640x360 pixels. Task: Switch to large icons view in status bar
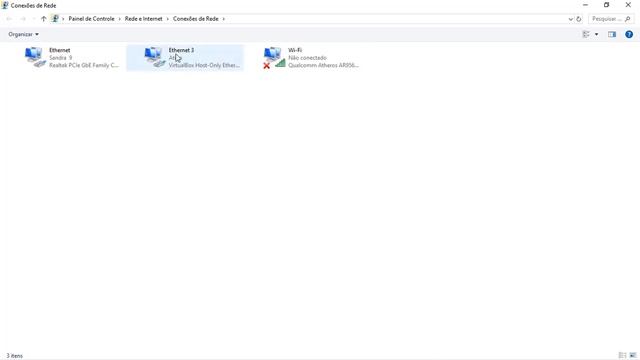point(633,356)
